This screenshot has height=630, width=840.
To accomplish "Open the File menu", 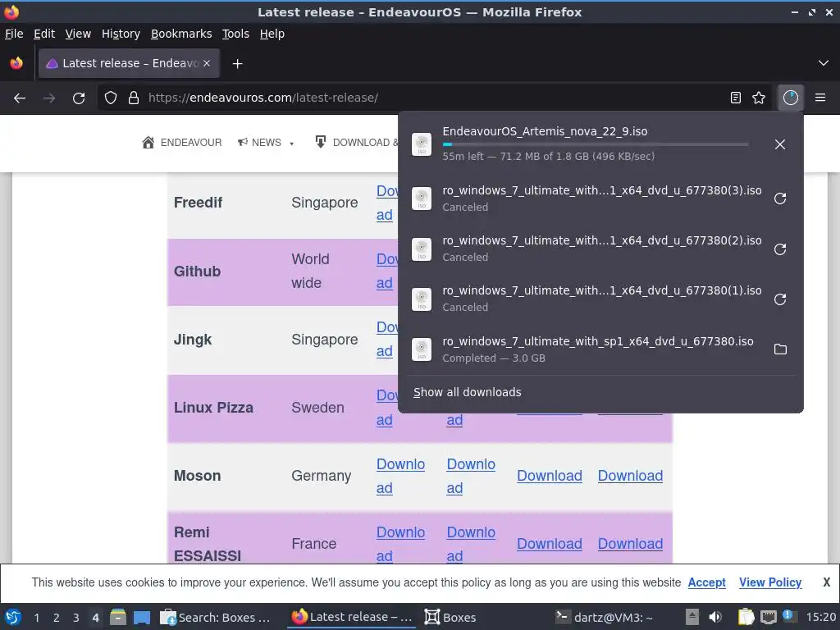I will coord(14,34).
